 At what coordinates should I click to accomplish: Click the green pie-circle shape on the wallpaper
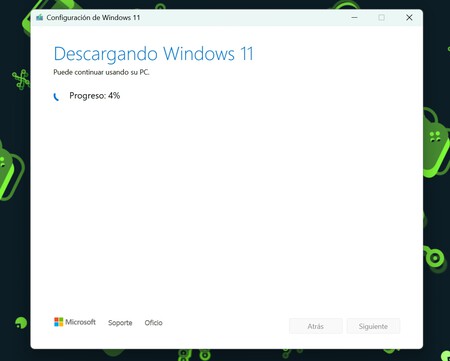[21, 323]
